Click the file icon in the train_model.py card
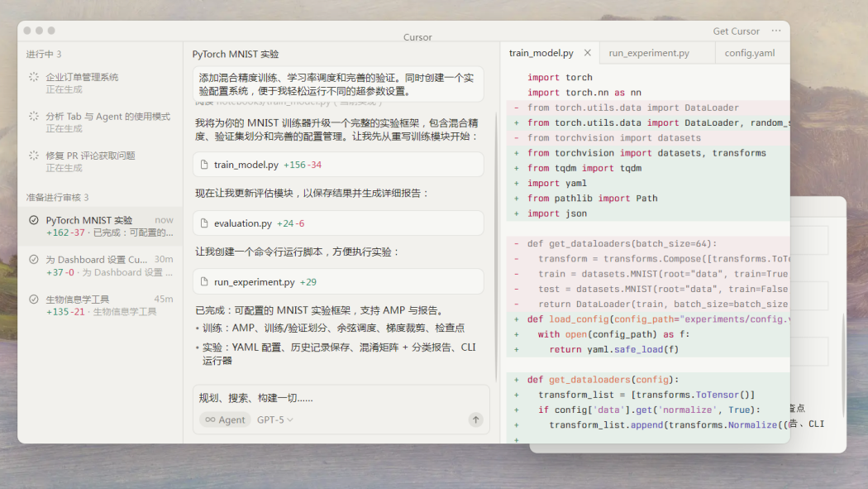 point(204,165)
